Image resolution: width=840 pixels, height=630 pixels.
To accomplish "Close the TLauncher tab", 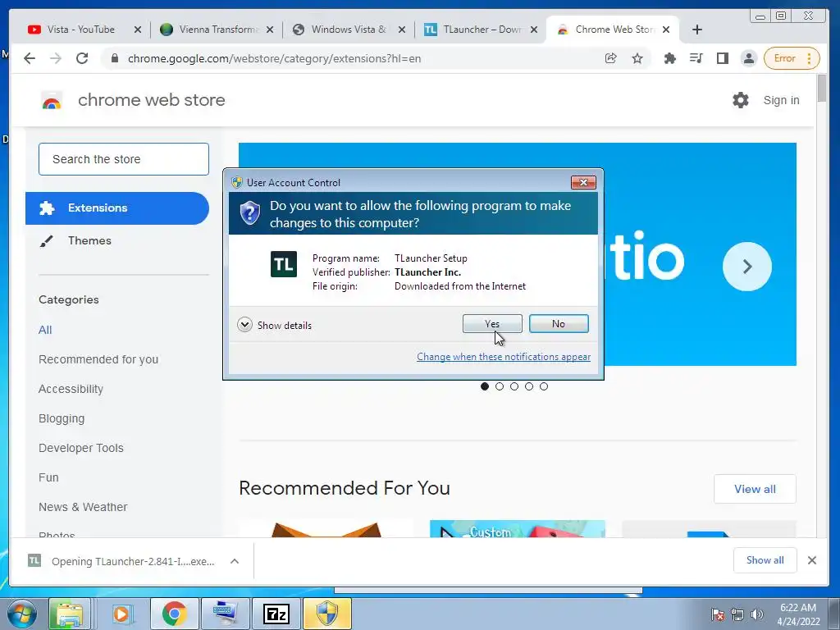I will [533, 30].
